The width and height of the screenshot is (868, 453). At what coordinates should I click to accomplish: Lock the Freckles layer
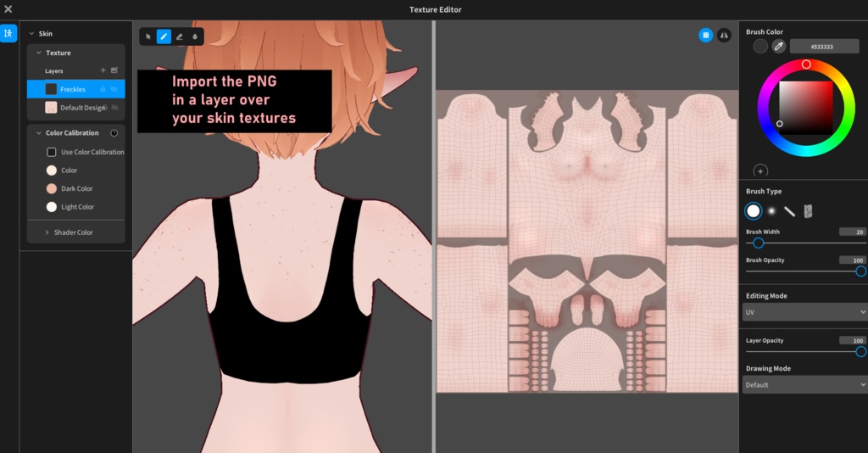(103, 89)
